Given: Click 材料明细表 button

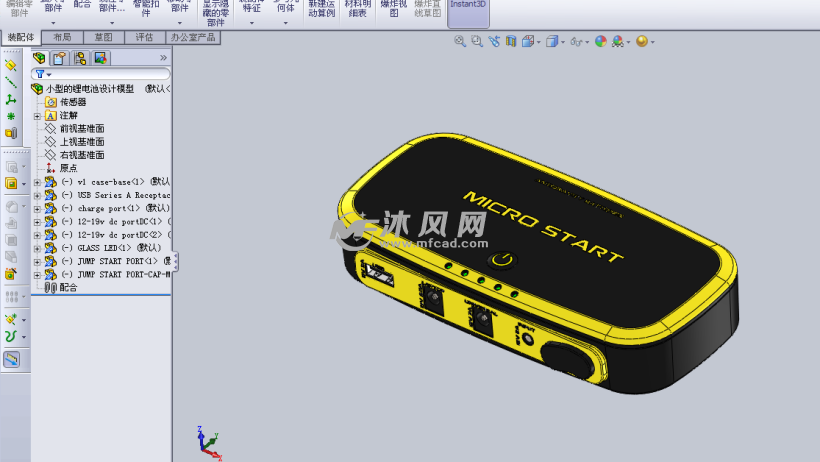Looking at the screenshot, I should click(x=358, y=10).
